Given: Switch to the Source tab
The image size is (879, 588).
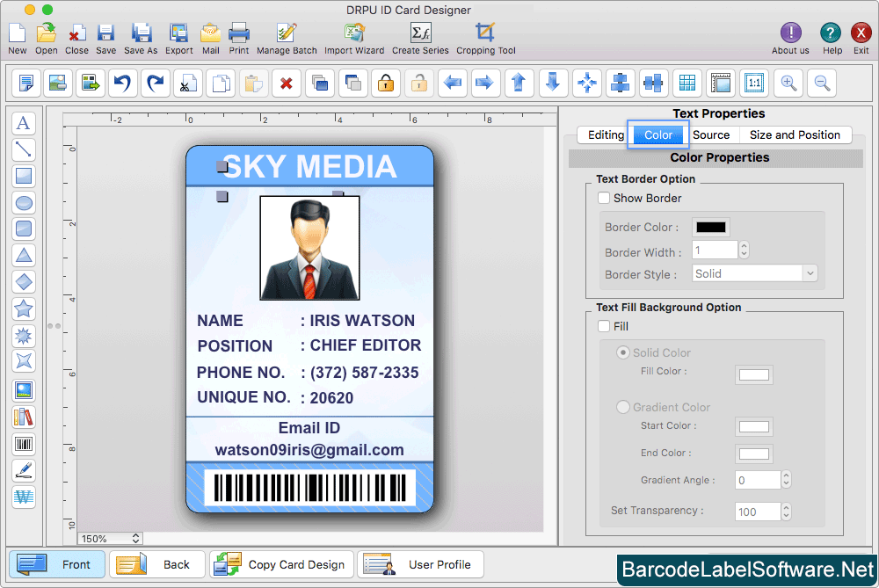Looking at the screenshot, I should 710,134.
